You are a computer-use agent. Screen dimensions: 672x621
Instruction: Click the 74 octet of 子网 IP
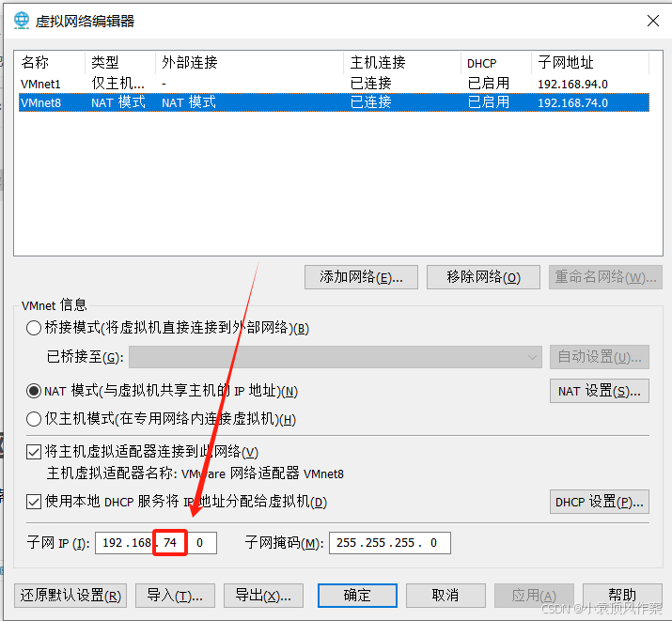point(170,543)
